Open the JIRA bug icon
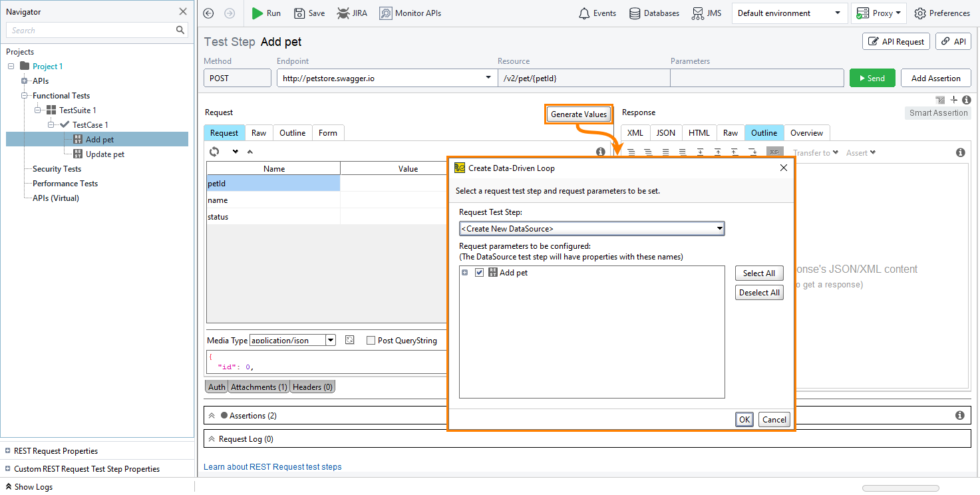The height and width of the screenshot is (495, 980). coord(343,13)
